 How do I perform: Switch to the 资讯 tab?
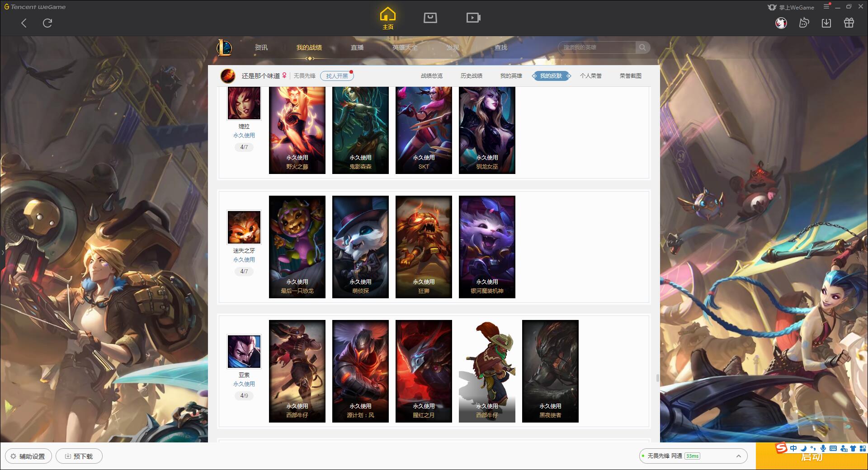coord(261,47)
